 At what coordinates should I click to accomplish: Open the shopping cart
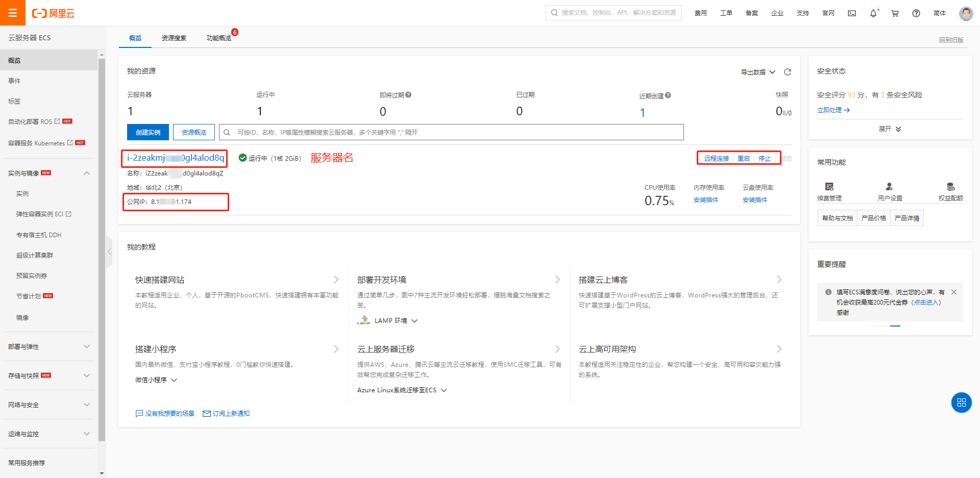(x=895, y=13)
